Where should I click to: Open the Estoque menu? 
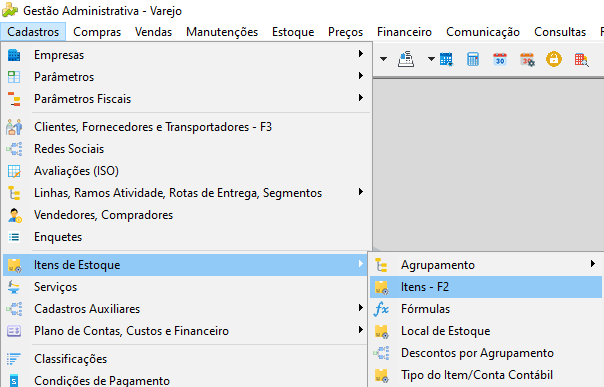click(293, 32)
